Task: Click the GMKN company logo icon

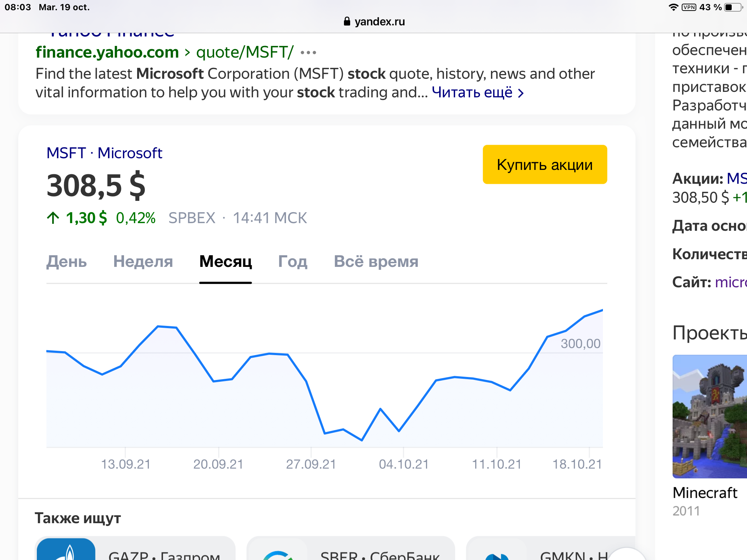Action: 497,556
